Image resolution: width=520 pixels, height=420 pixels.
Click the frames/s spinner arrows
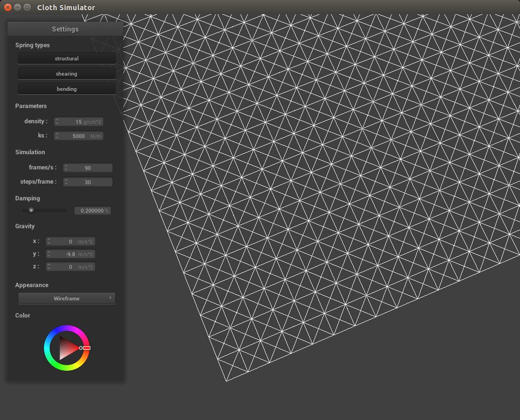click(x=66, y=168)
